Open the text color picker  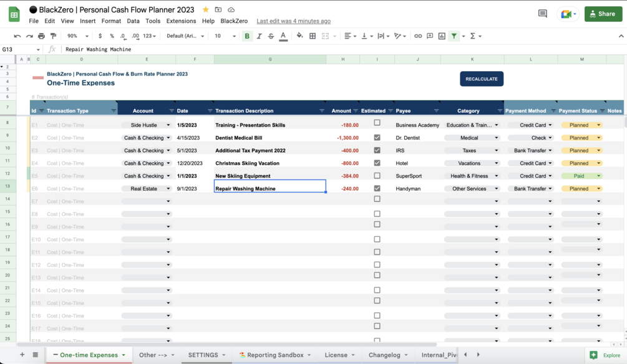coord(283,36)
